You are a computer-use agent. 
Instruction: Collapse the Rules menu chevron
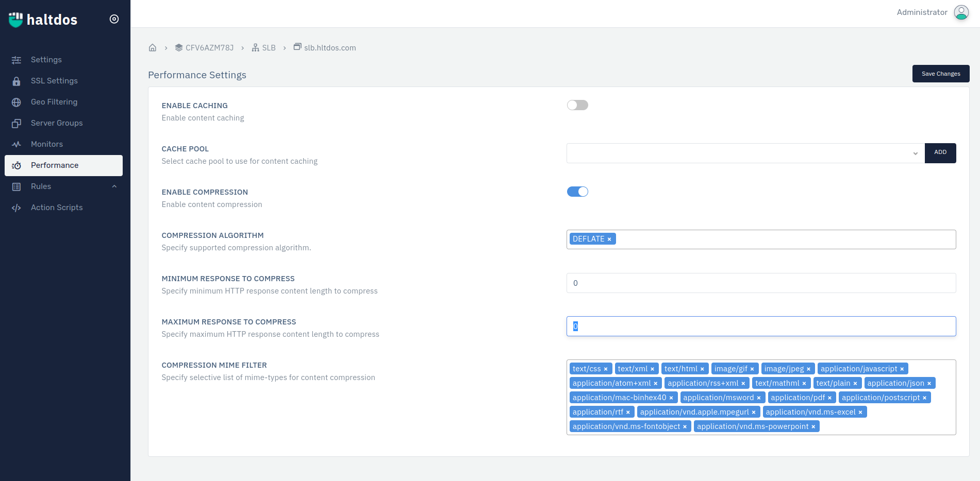[114, 186]
